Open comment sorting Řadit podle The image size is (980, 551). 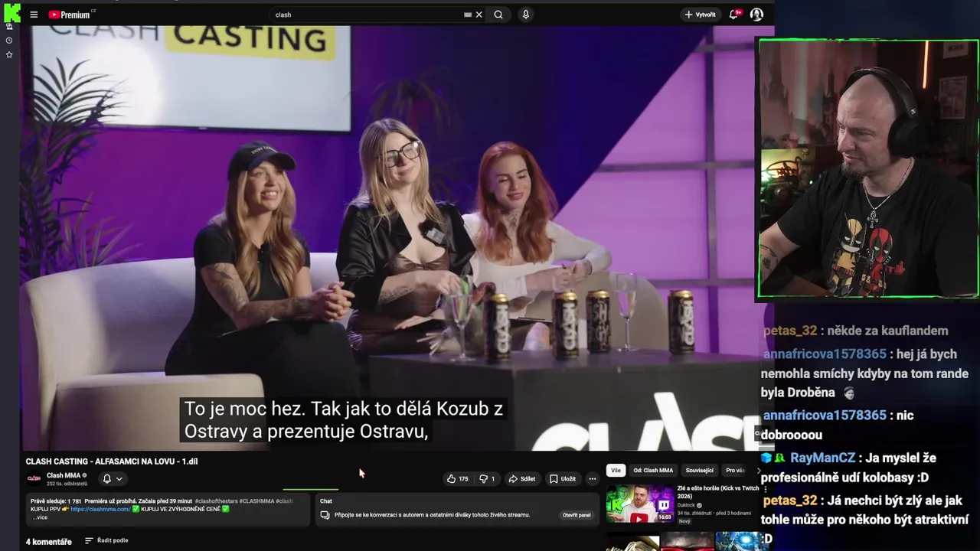coord(106,540)
